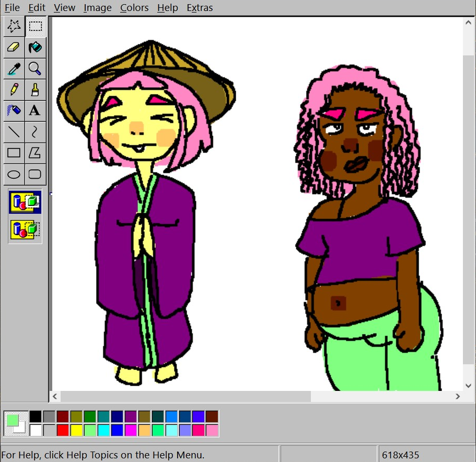Image resolution: width=476 pixels, height=462 pixels.
Task: Activate the Airbrush spray tool
Action: [x=14, y=111]
